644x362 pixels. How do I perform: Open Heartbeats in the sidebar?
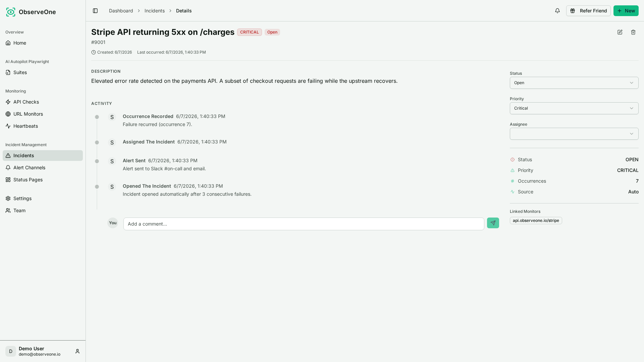43,126
